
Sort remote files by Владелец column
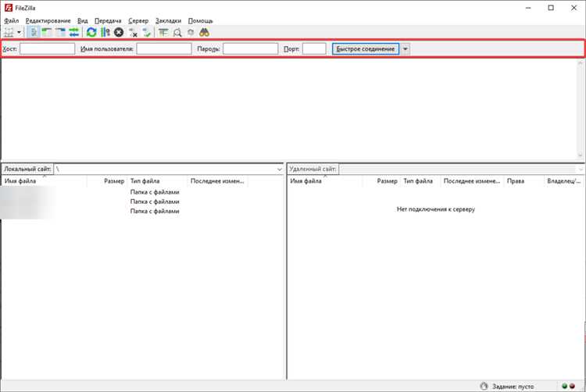click(564, 181)
